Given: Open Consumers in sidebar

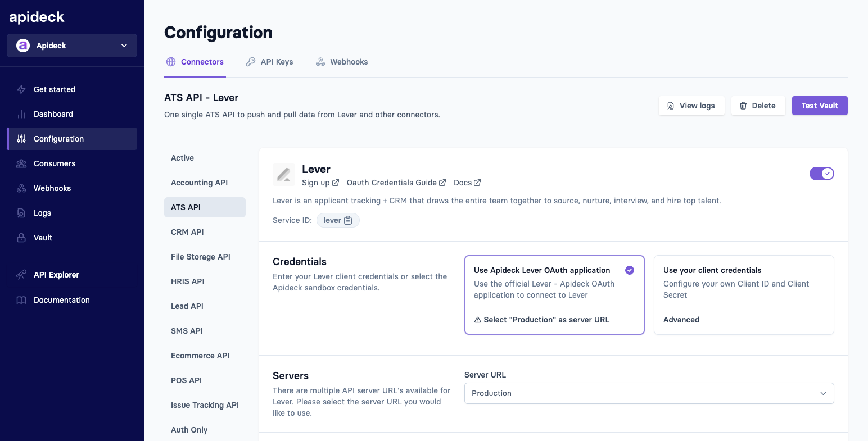Looking at the screenshot, I should click(72, 163).
